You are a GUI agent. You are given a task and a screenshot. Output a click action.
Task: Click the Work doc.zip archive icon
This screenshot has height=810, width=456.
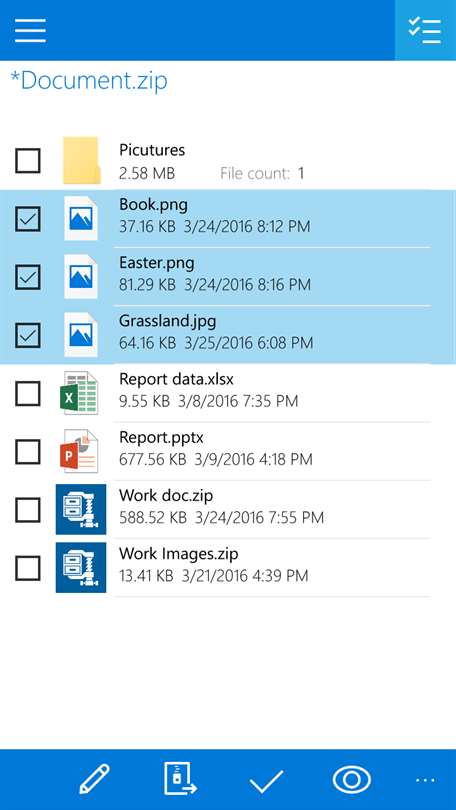(81, 509)
